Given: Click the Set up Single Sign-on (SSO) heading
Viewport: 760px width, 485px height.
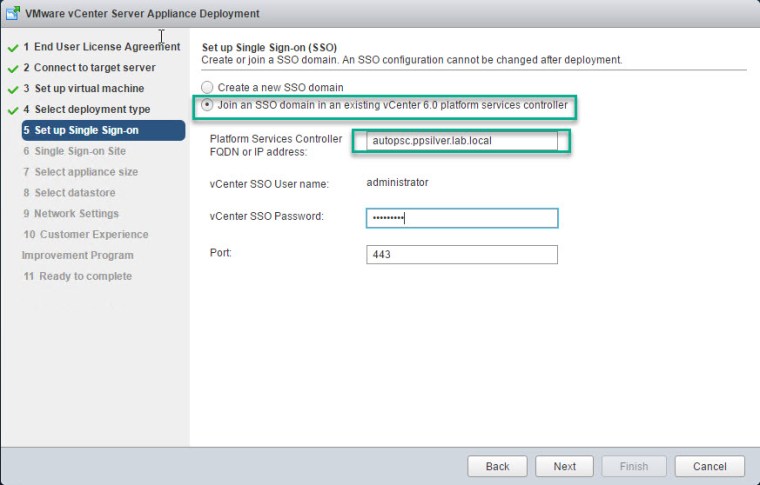Looking at the screenshot, I should tap(269, 47).
